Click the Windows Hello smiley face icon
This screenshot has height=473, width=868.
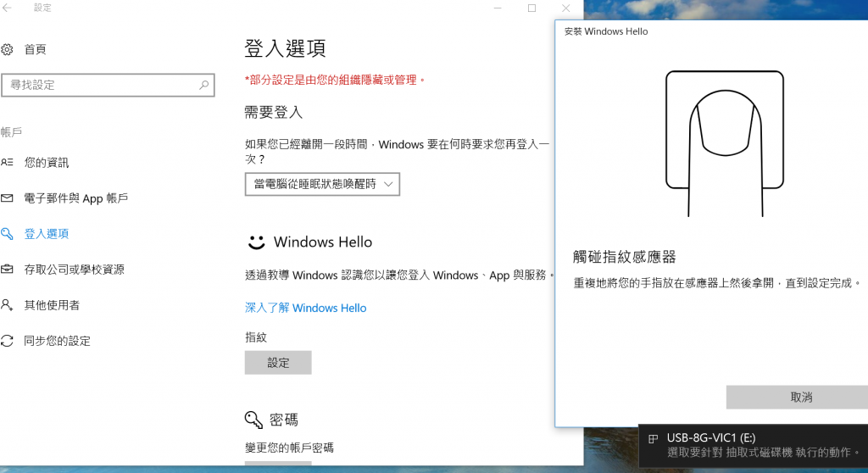click(x=256, y=242)
